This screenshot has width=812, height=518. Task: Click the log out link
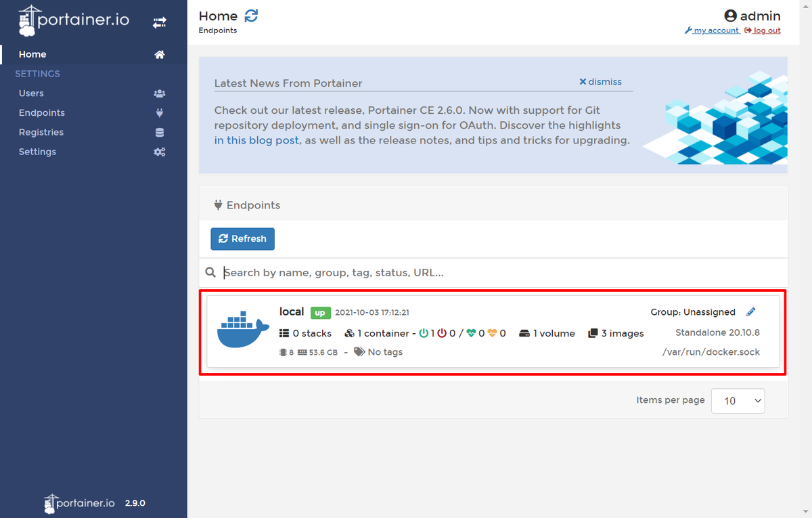(763, 30)
